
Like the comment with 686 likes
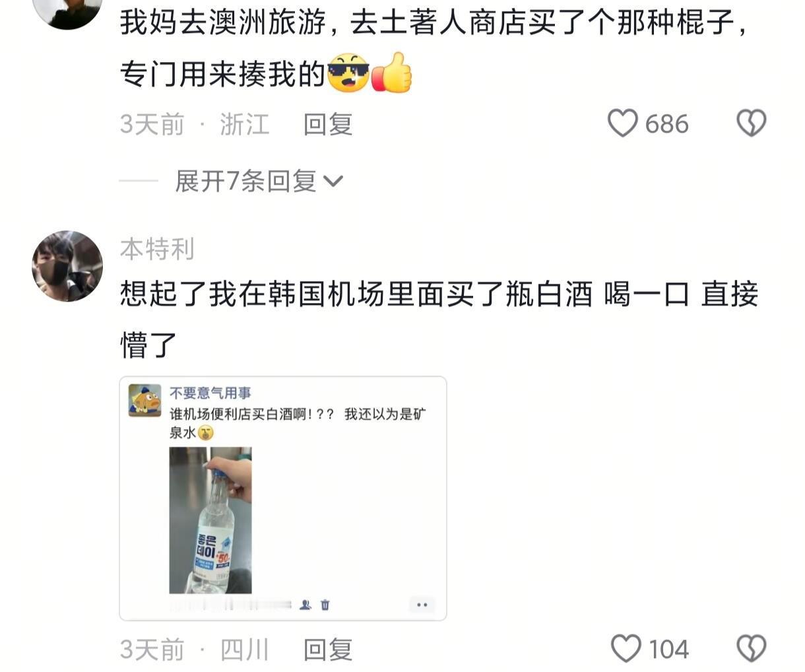tap(622, 123)
